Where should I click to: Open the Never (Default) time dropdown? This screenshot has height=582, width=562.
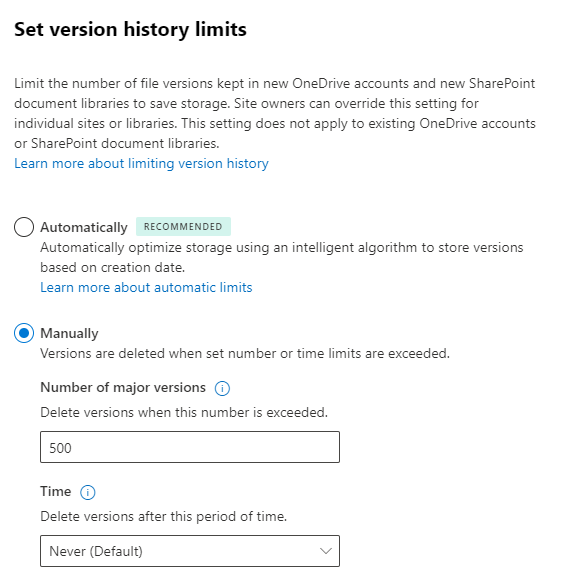pyautogui.click(x=190, y=551)
